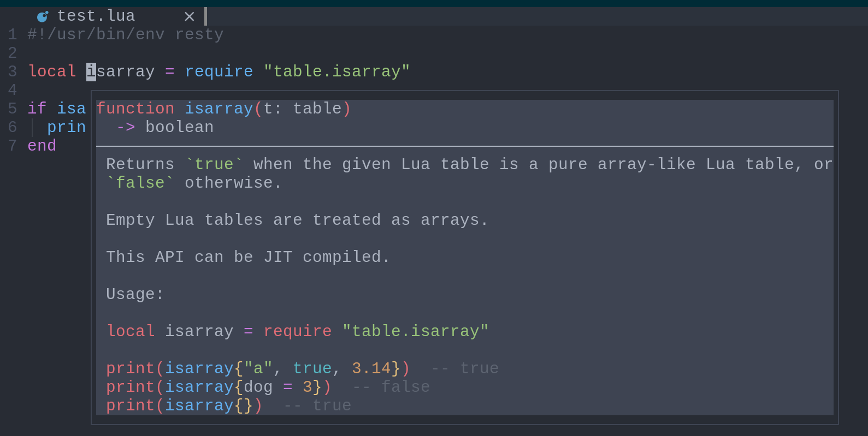Viewport: 868px width, 436px height.
Task: Click the "require" call on line 3
Action: 219,71
